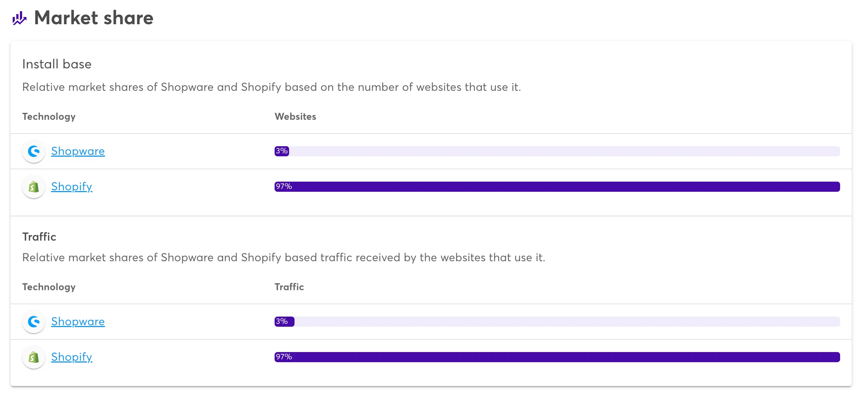
Task: Click the Traffic section heading
Action: 39,237
